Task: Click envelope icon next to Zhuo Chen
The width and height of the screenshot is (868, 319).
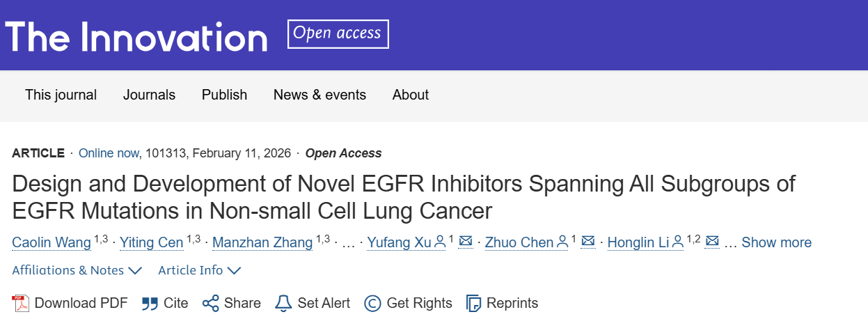Action: click(588, 241)
